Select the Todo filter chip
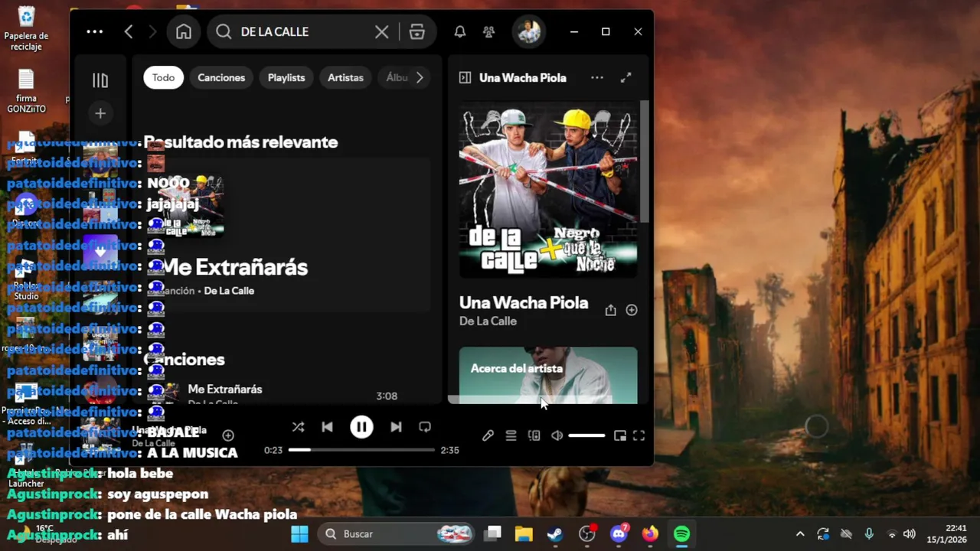 click(163, 77)
